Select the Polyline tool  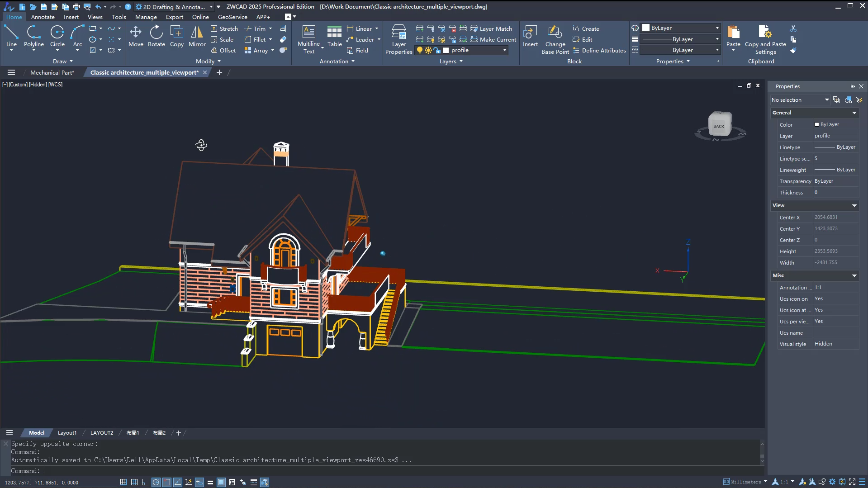click(34, 36)
